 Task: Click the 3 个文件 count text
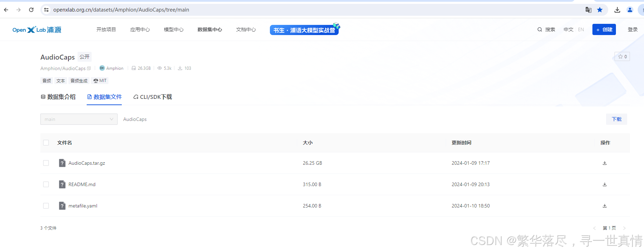(48, 228)
